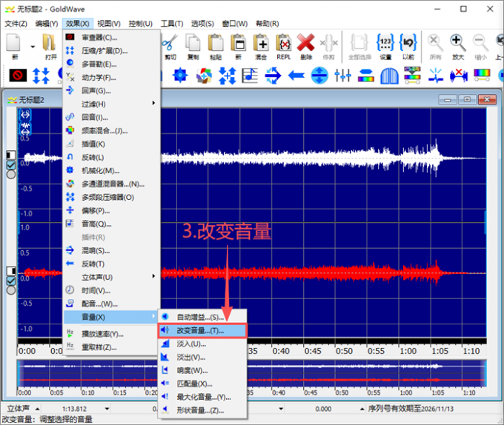Click the right channel black-white square toggle
504x425 pixels.
pos(11,270)
